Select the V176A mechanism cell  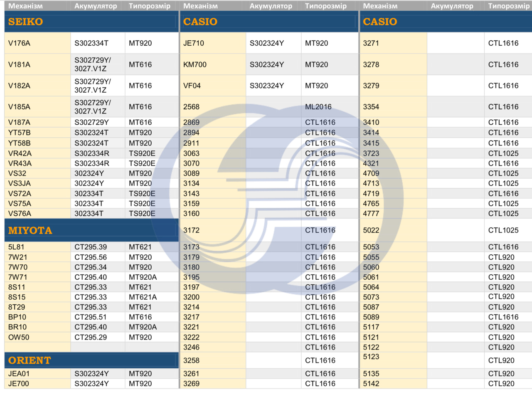pyautogui.click(x=20, y=43)
